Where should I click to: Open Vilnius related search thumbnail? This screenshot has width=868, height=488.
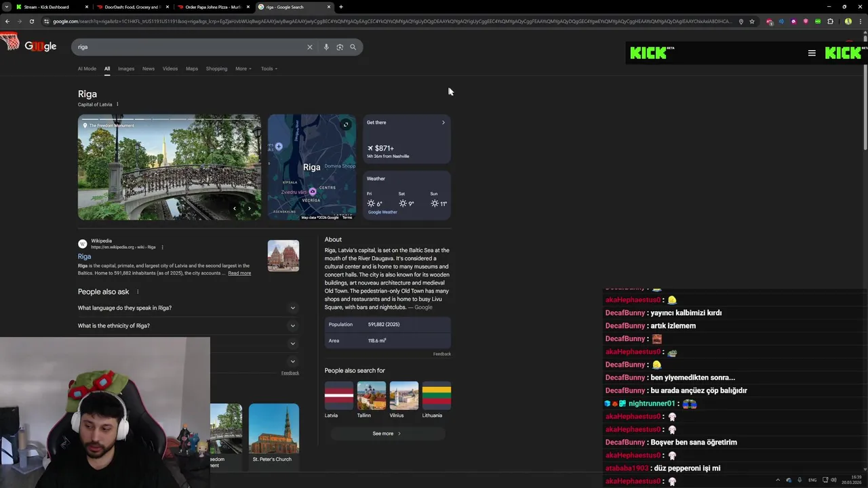point(404,400)
